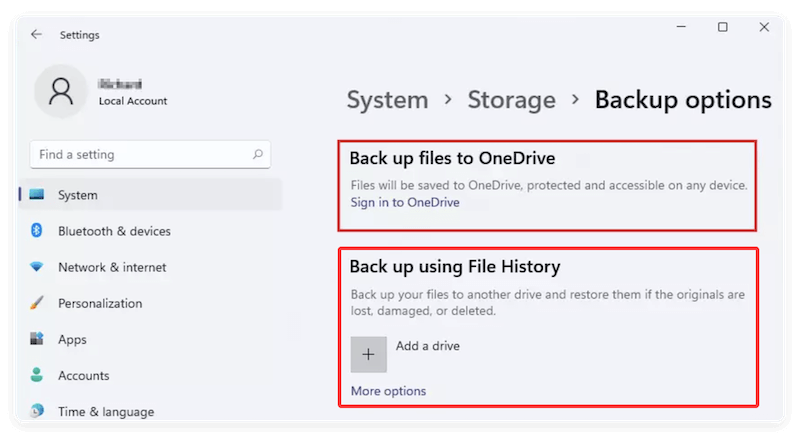Viewport: 800px width, 437px height.
Task: Click the Local Account label
Action: 133,101
